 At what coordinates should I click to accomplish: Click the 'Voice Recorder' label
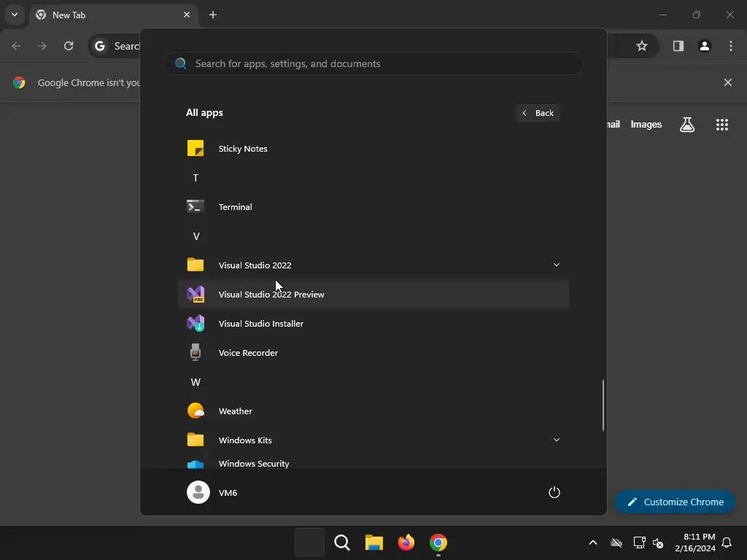click(x=248, y=353)
